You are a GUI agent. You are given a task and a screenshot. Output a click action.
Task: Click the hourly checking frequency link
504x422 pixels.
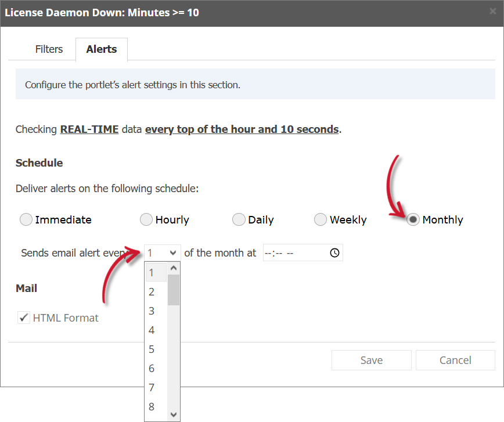(242, 129)
